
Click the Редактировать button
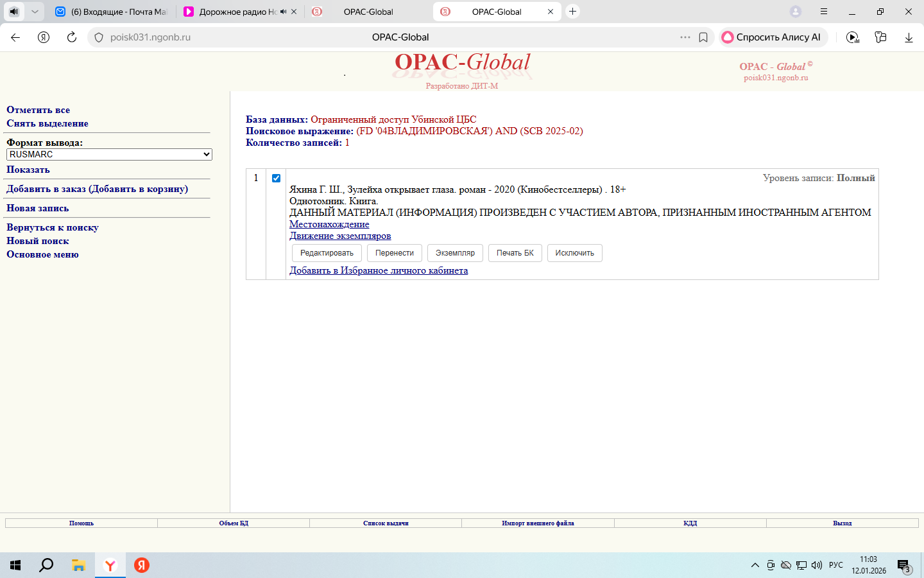tap(327, 253)
